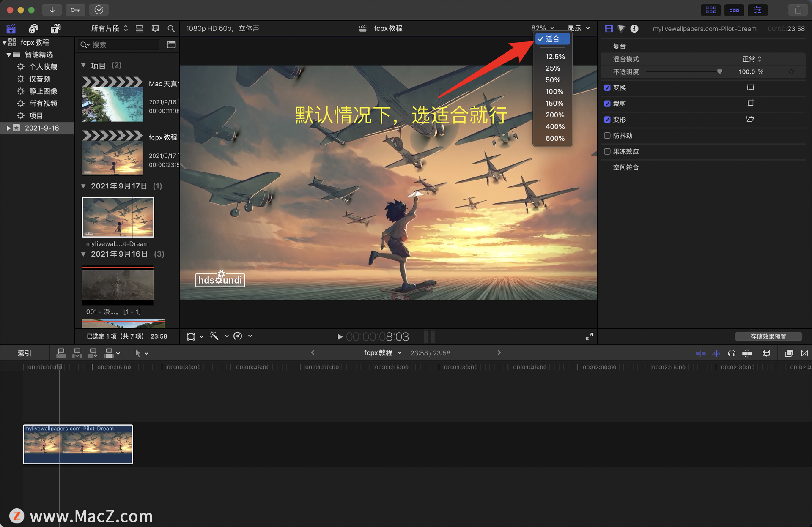This screenshot has width=812, height=527.
Task: Open 混合模式 正常 dropdown
Action: point(752,59)
